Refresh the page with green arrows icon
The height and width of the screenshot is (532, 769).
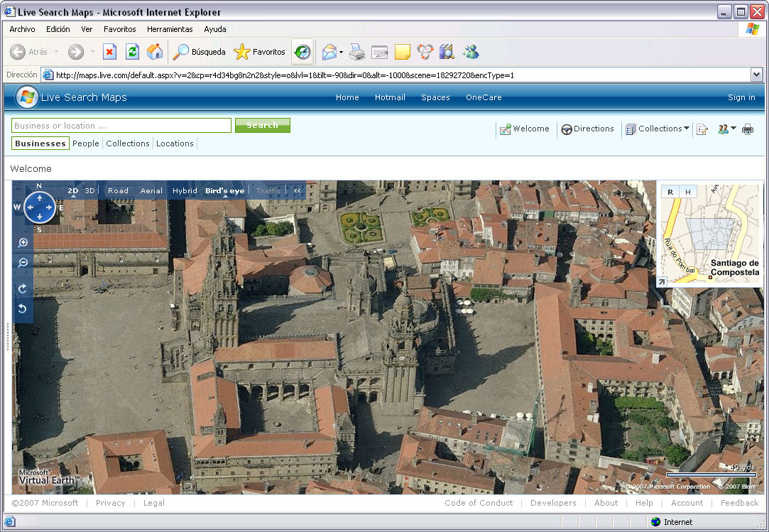coord(132,52)
